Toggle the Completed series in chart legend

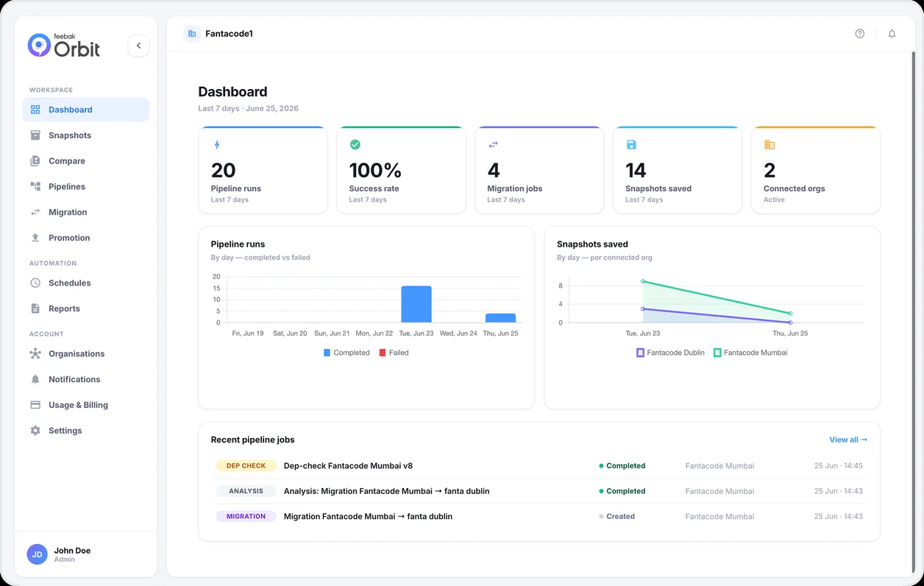point(346,353)
